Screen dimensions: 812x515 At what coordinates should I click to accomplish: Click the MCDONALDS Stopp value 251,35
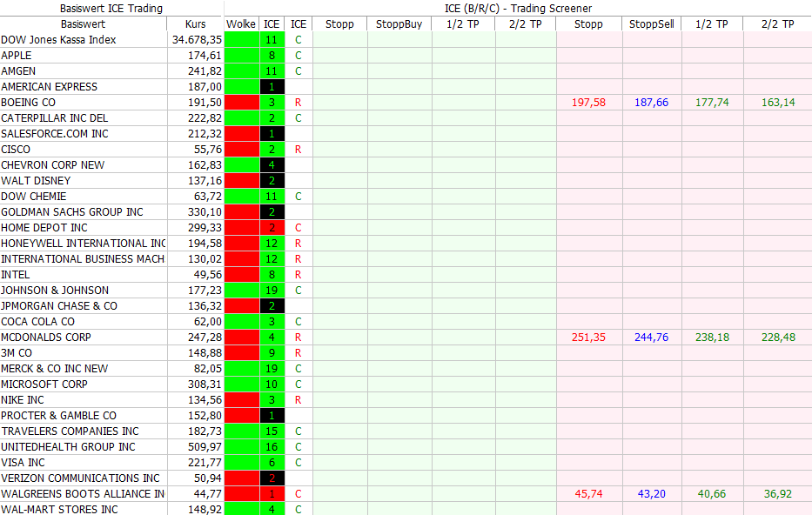pyautogui.click(x=588, y=338)
